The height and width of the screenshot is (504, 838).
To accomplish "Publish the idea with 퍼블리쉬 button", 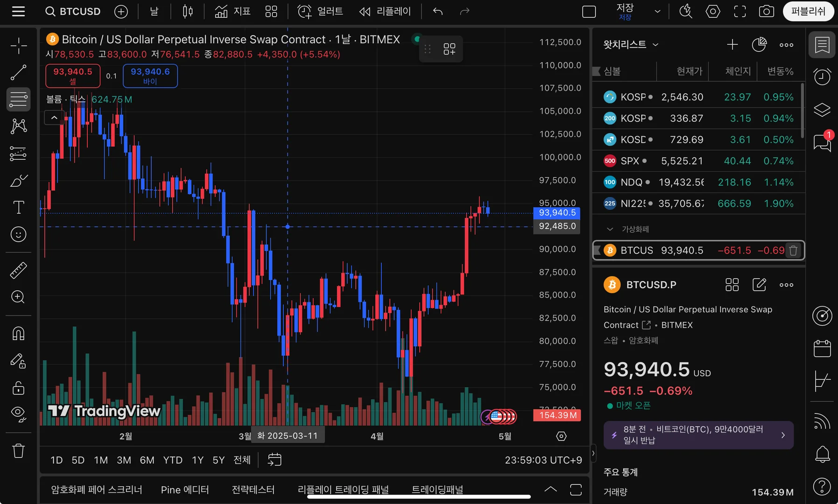I will pyautogui.click(x=808, y=11).
